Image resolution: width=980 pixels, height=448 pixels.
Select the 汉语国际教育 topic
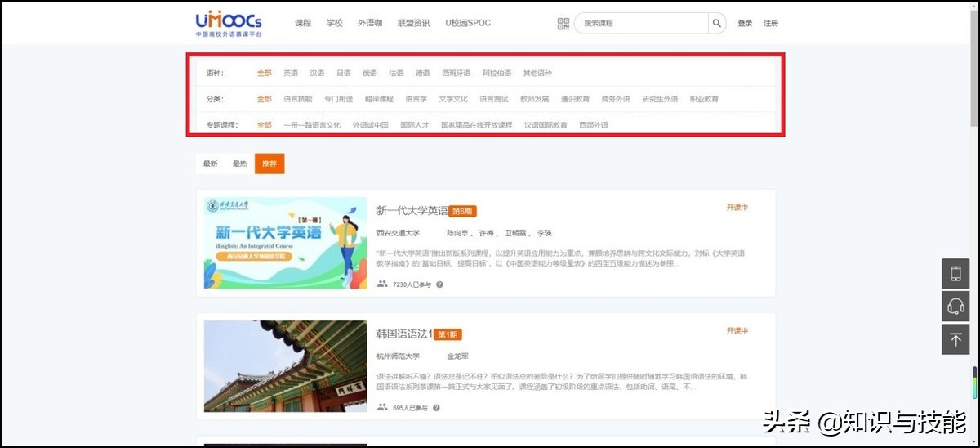click(546, 125)
